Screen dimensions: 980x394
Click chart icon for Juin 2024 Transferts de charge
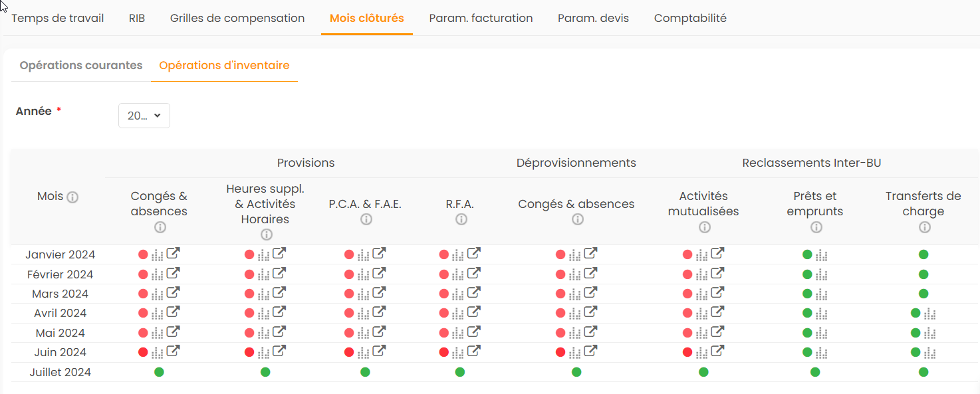(x=930, y=353)
